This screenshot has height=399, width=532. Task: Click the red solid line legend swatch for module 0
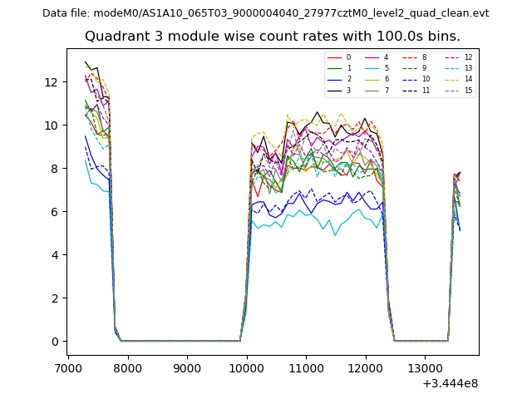(x=334, y=57)
